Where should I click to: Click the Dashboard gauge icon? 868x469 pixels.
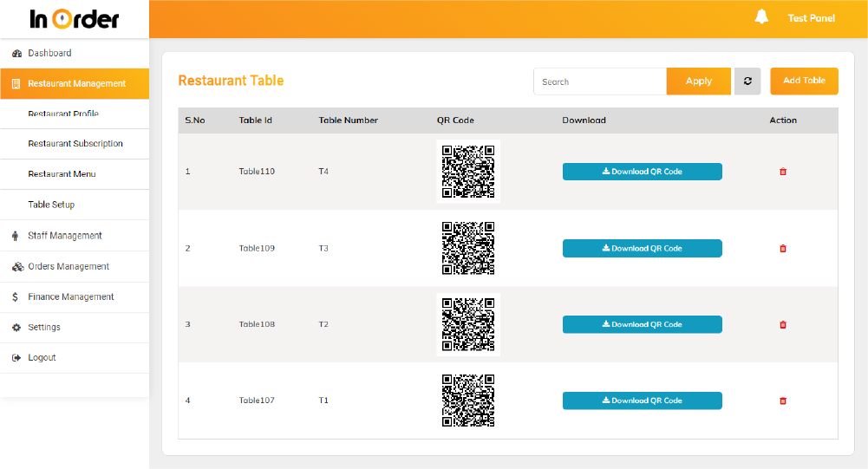tap(16, 53)
